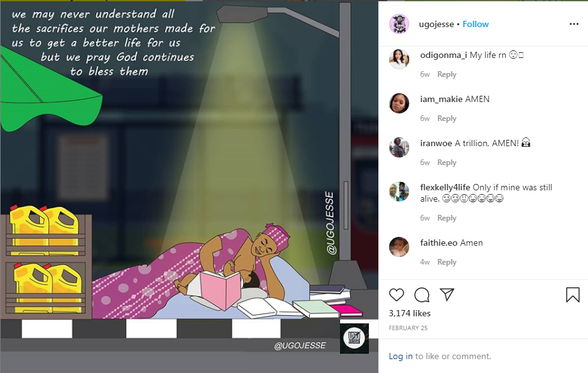
Task: Follow the ugojesse account
Action: click(x=475, y=24)
